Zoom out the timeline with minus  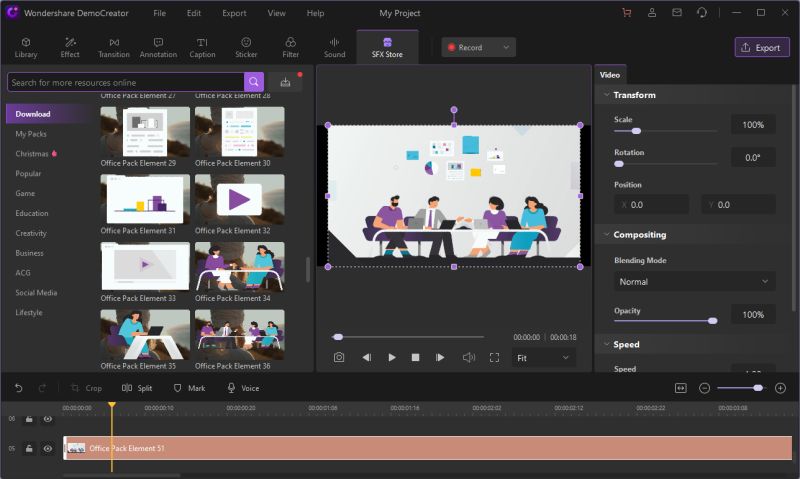[x=705, y=388]
